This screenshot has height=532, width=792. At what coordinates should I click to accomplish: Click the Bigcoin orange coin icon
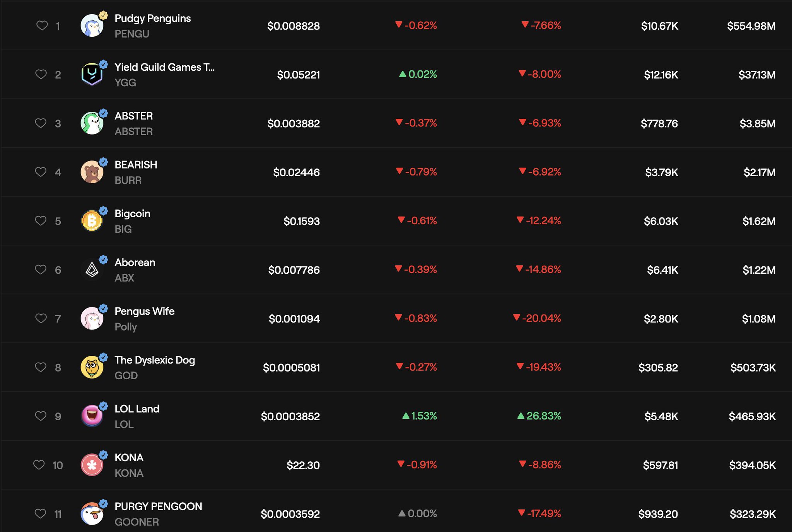click(x=92, y=221)
